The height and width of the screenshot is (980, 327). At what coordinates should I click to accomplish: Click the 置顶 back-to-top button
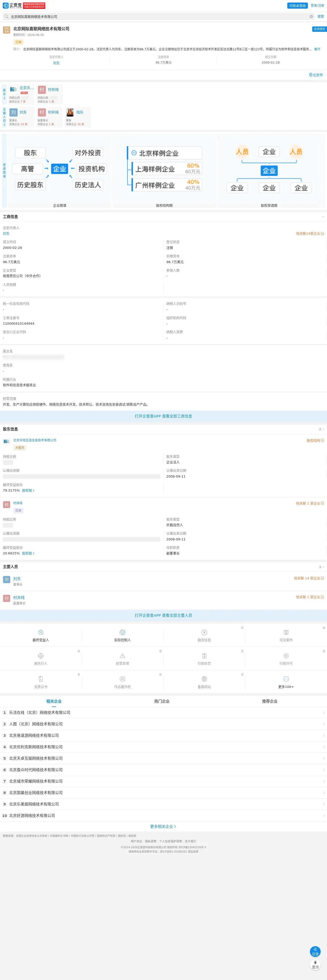[315, 965]
